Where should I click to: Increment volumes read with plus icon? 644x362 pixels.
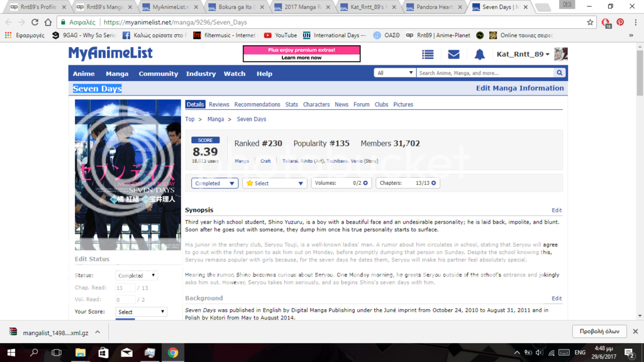pos(365,184)
